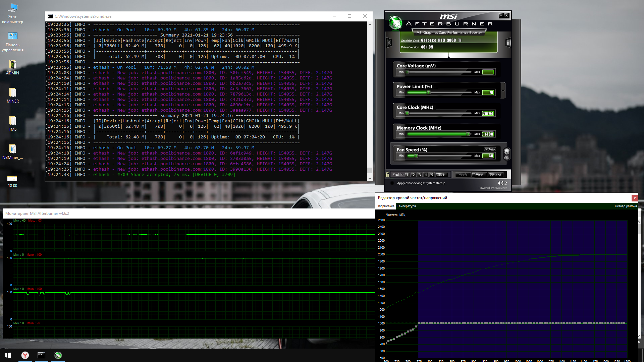This screenshot has width=644, height=362.
Task: Select the 18 00 desktop file
Action: pos(12,180)
